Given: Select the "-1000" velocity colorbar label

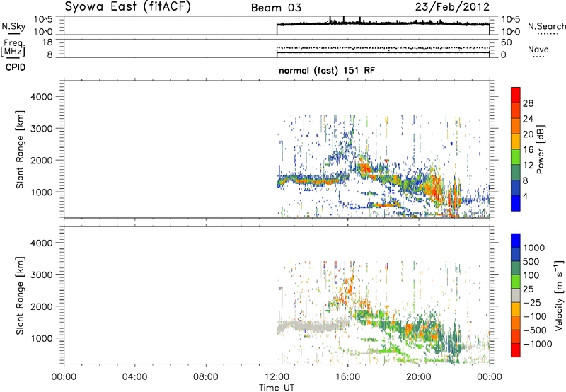Looking at the screenshot, I should click(538, 344).
